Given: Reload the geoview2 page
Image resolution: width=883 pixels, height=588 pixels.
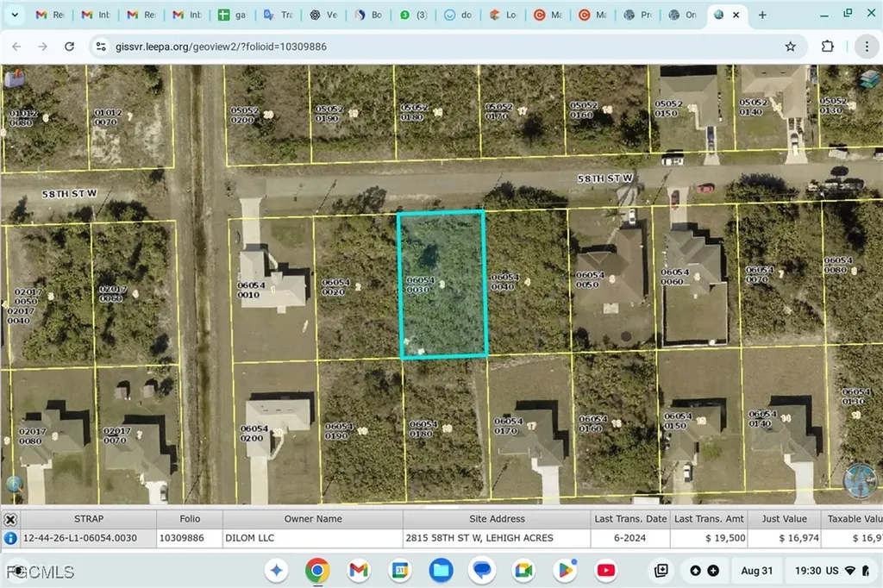Looking at the screenshot, I should click(x=69, y=47).
